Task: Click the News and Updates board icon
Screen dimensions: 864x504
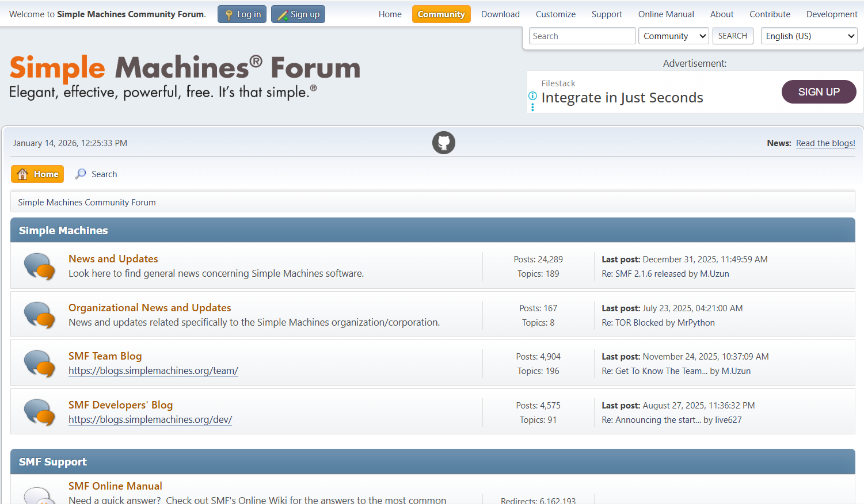Action: 39,266
